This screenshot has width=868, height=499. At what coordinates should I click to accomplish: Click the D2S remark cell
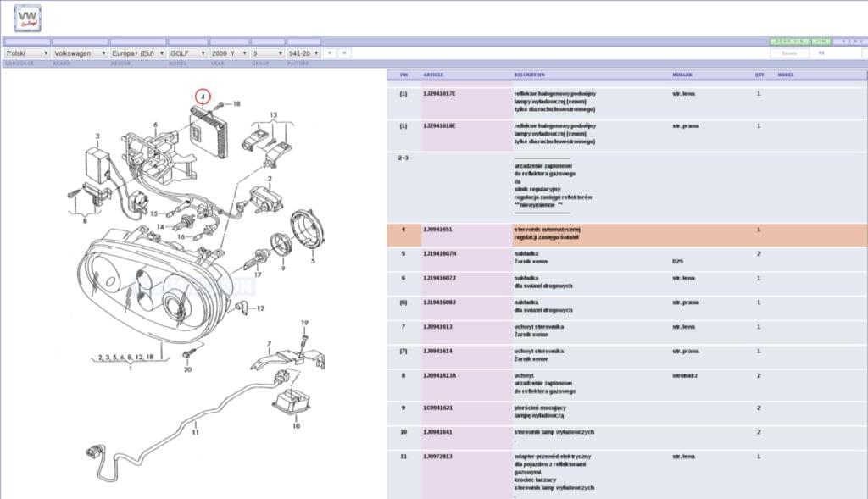tap(677, 262)
